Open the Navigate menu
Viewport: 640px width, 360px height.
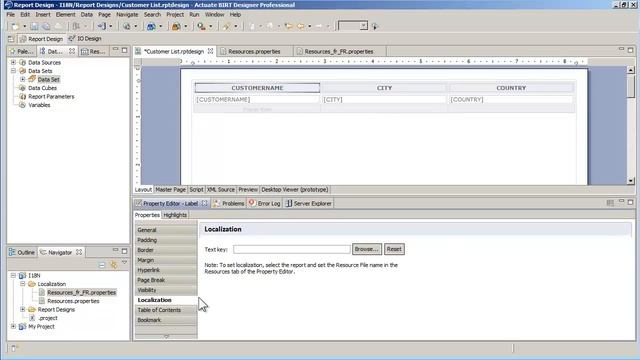(127, 14)
